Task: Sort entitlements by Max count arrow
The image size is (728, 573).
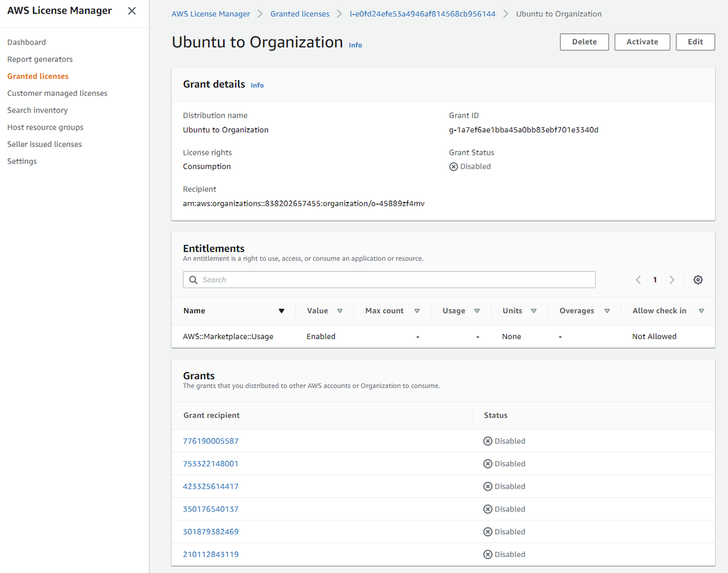Action: tap(417, 311)
